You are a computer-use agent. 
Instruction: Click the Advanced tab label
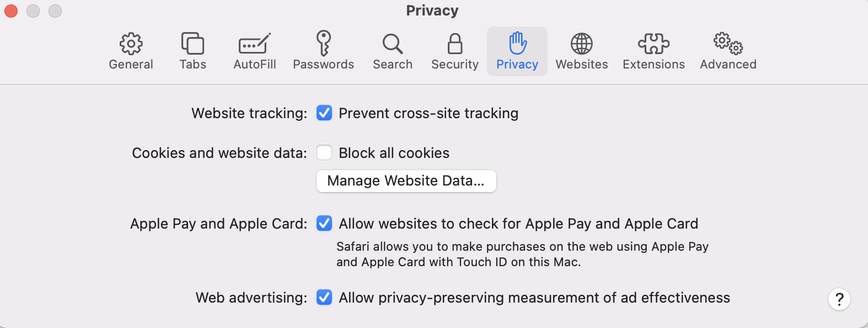(728, 65)
